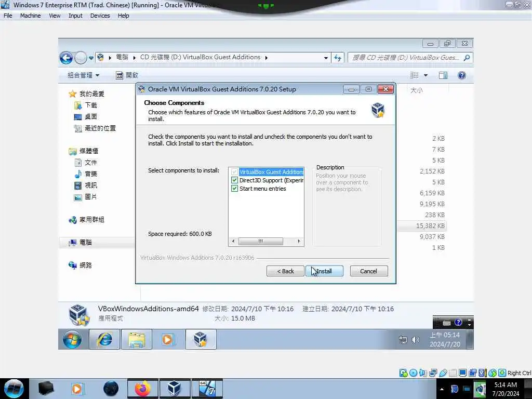This screenshot has width=532, height=399.
Task: Click the right arrow of component list scrollbar
Action: click(x=299, y=241)
